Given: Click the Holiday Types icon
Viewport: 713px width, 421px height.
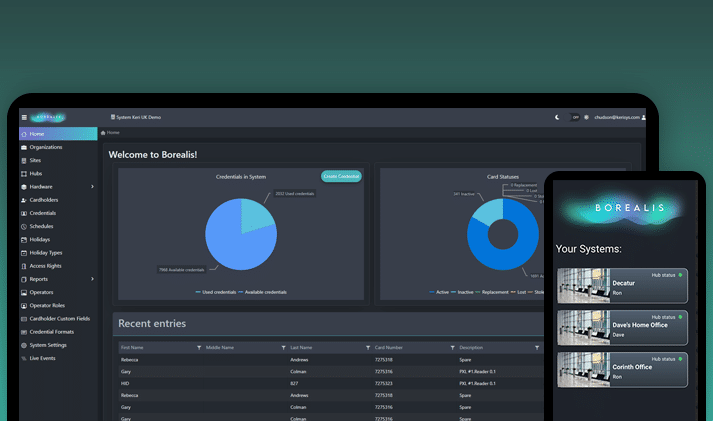Looking at the screenshot, I should point(24,253).
